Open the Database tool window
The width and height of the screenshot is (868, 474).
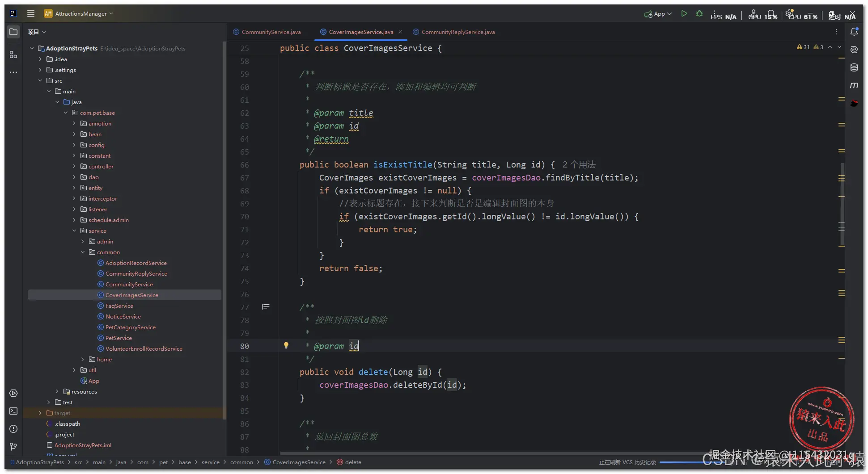[854, 67]
